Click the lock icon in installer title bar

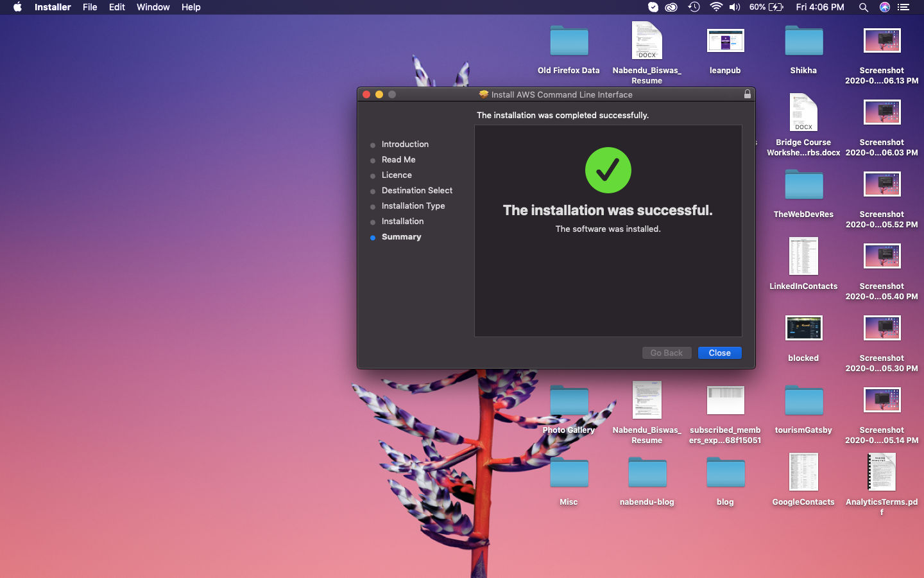(x=747, y=94)
